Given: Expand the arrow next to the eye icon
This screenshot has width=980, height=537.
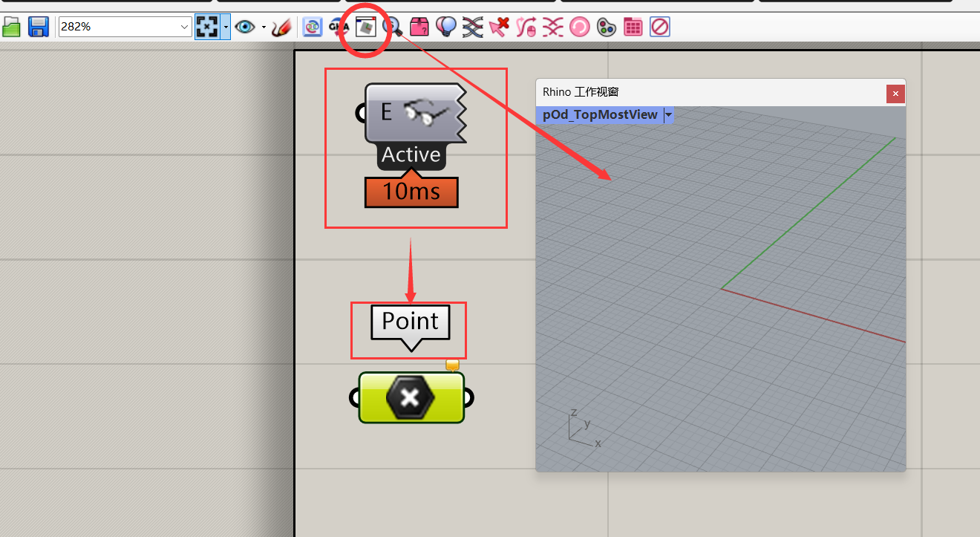Looking at the screenshot, I should pos(264,27).
